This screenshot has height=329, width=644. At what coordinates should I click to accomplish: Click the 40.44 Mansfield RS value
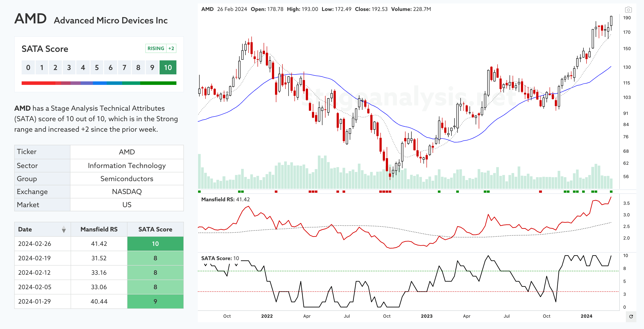[x=99, y=301]
